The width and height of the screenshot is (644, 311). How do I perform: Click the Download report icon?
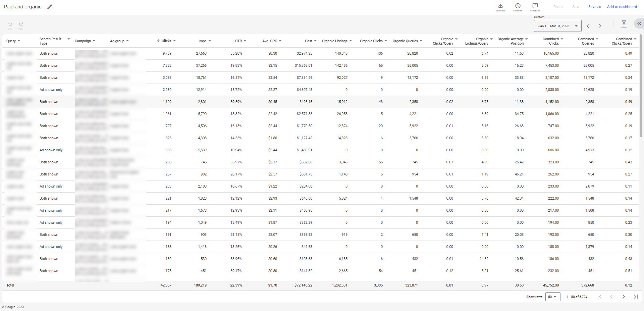point(500,6)
